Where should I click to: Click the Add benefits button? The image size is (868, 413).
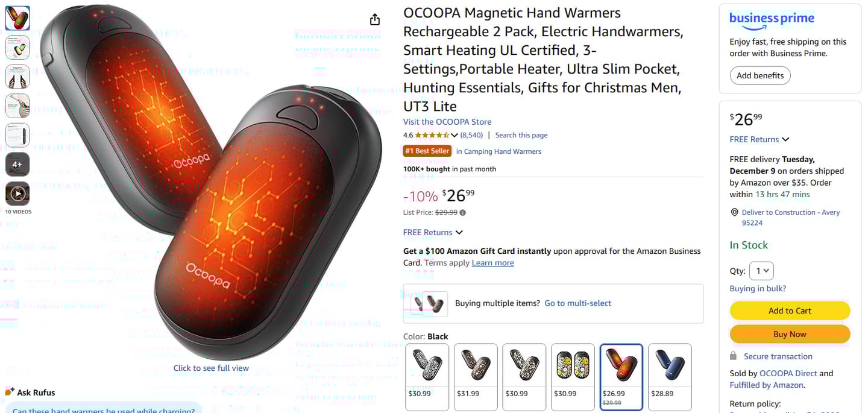760,75
